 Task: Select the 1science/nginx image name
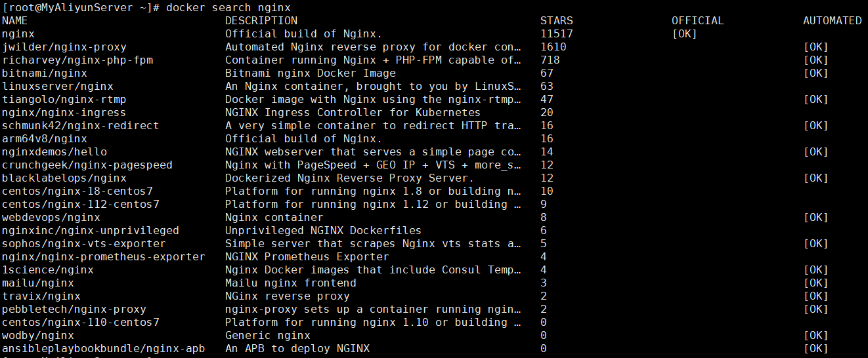coord(48,269)
